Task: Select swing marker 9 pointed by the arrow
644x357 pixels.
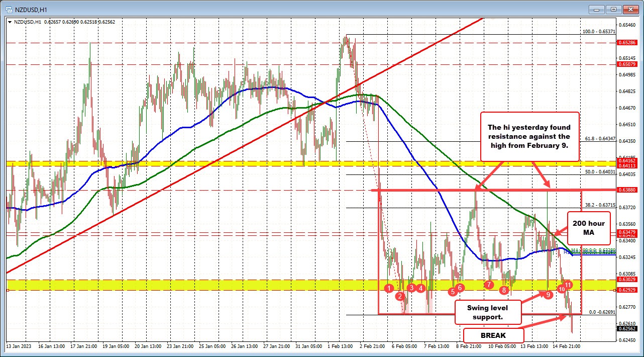Action: click(x=548, y=294)
